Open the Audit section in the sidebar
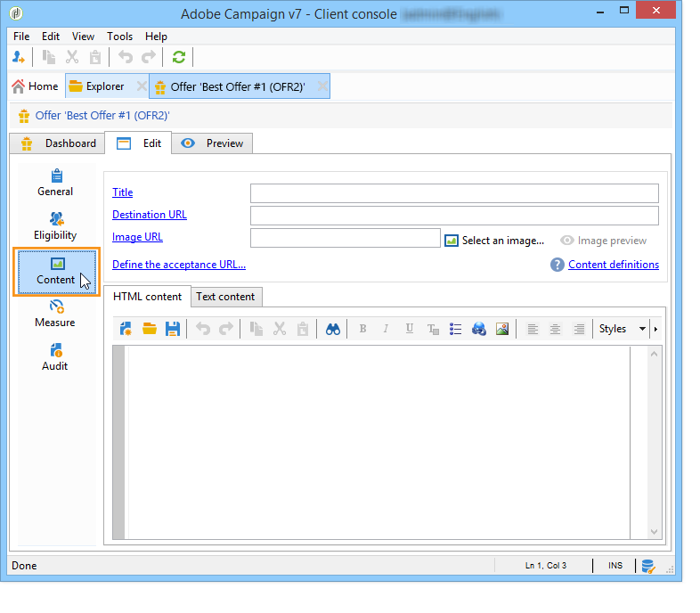Viewport: 700px width, 613px height. click(x=55, y=357)
